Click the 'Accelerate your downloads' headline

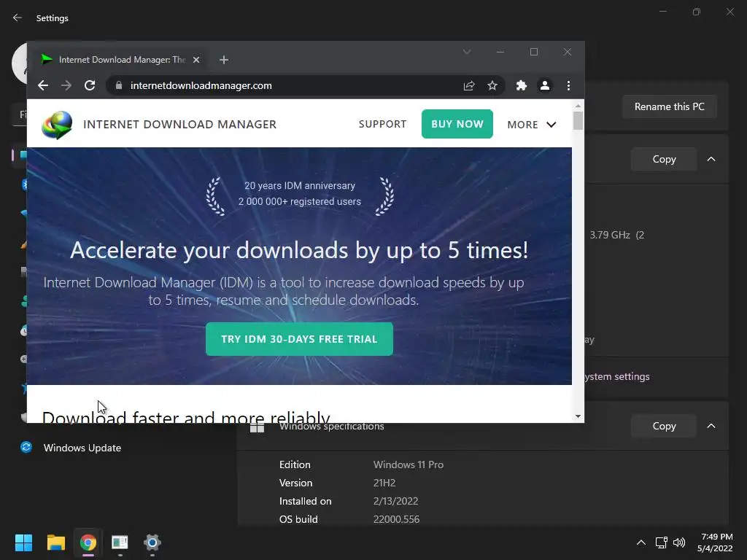coord(299,250)
